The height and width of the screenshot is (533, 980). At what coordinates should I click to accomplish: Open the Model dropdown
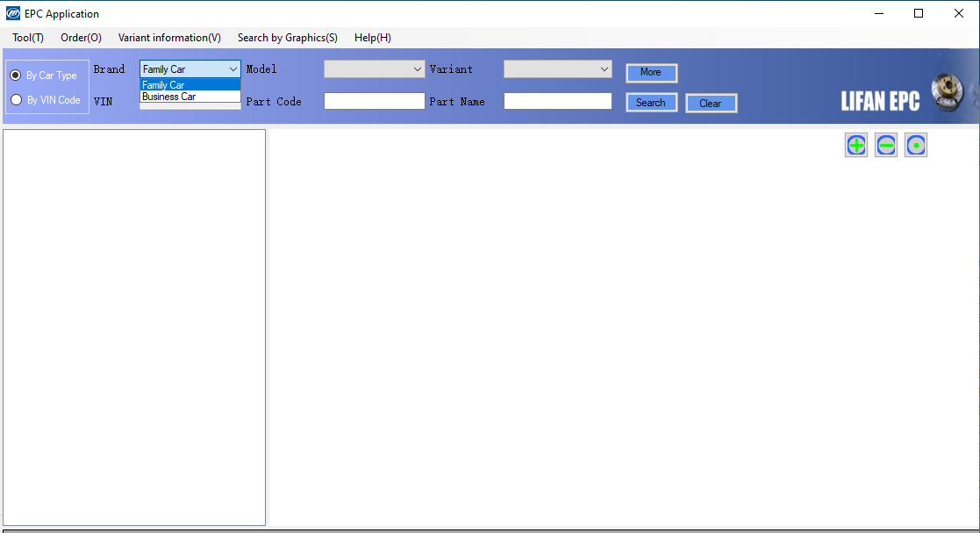pyautogui.click(x=375, y=68)
